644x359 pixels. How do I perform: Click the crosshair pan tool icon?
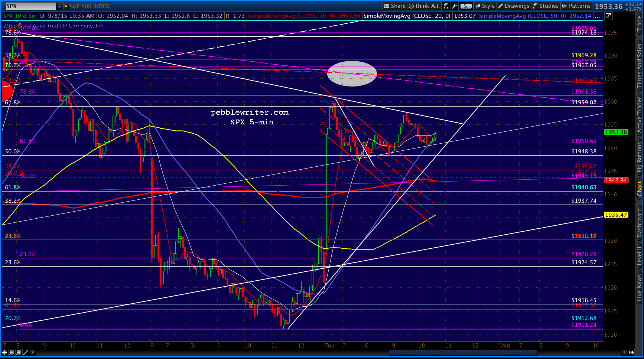click(5, 352)
